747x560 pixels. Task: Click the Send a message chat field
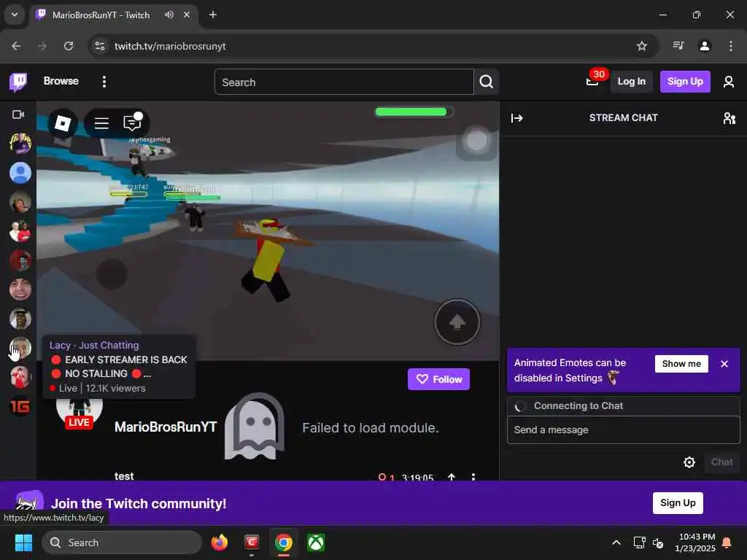pyautogui.click(x=623, y=430)
